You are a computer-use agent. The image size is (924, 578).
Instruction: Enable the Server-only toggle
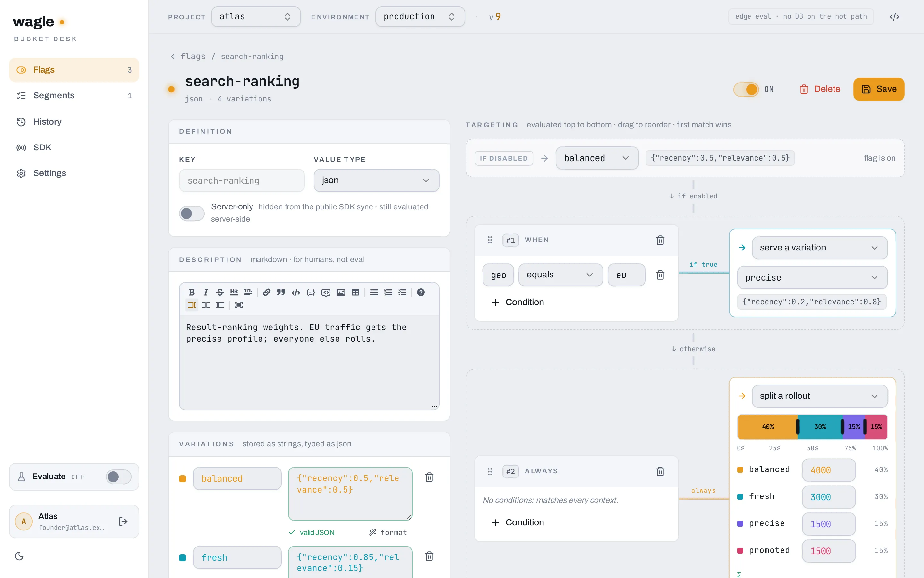click(x=192, y=213)
